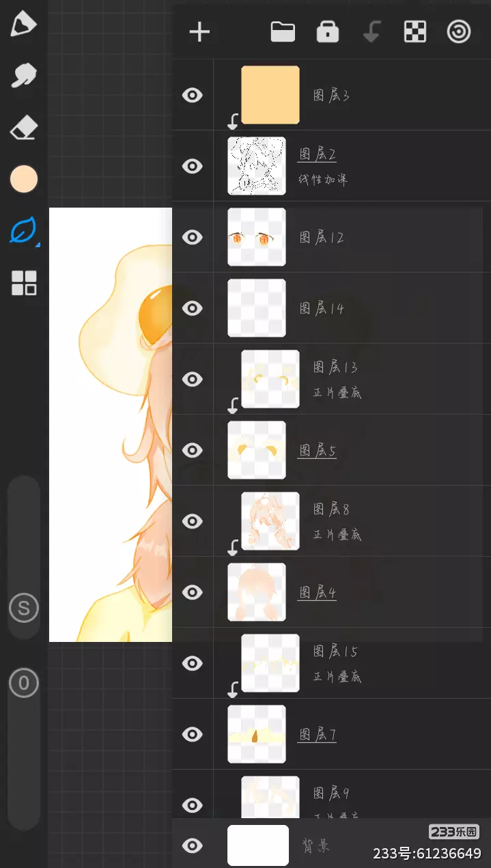Viewport: 491px width, 868px height.
Task: Hide layer 图层12 with the eyes
Action: 193,237
